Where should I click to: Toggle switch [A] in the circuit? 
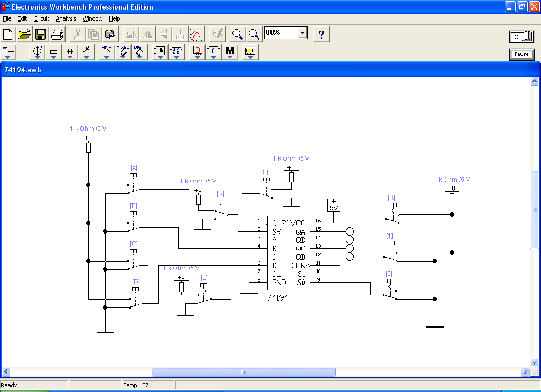tap(134, 183)
